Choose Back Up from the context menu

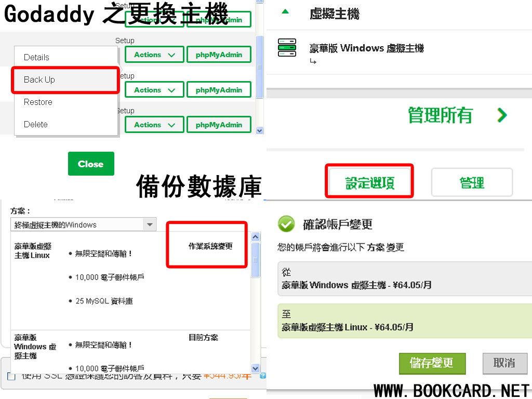point(39,79)
